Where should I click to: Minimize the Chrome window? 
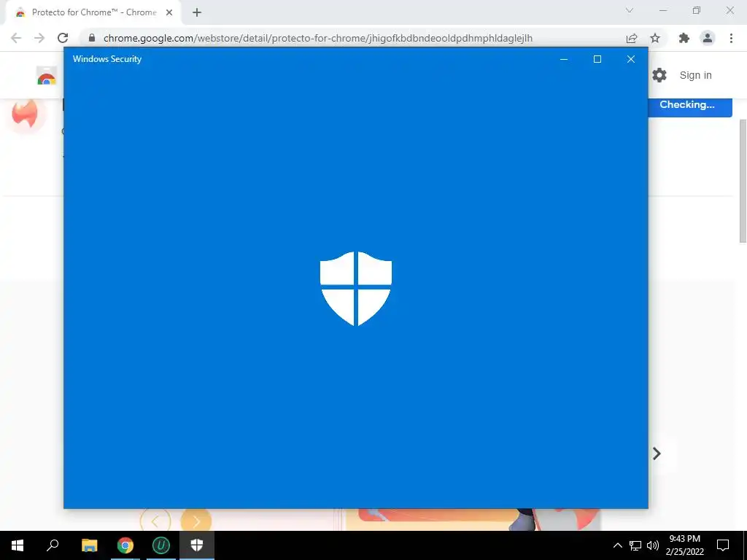pos(662,10)
